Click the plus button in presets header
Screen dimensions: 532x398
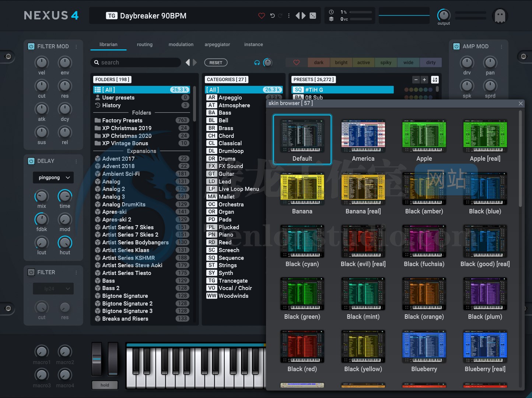click(x=424, y=80)
